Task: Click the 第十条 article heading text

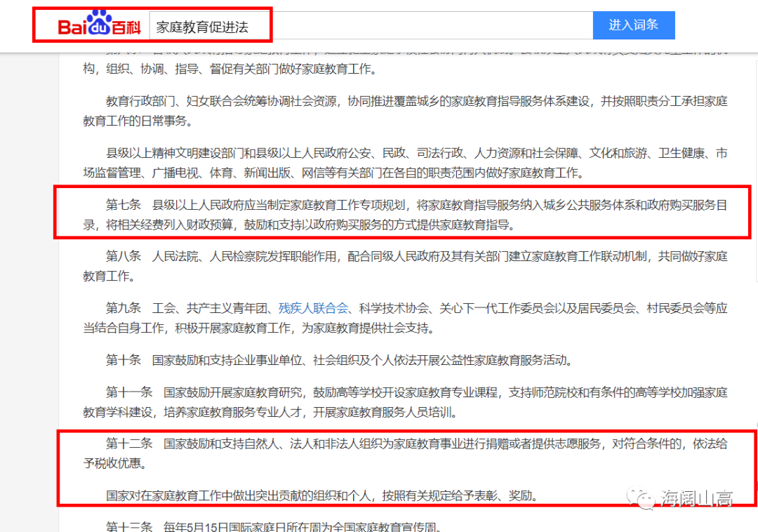Action: [x=124, y=360]
